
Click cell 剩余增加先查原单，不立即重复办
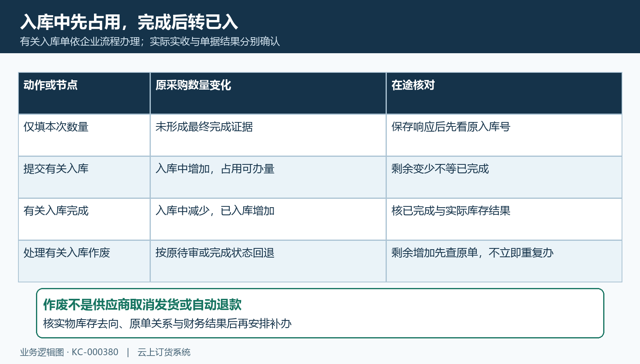click(x=504, y=261)
